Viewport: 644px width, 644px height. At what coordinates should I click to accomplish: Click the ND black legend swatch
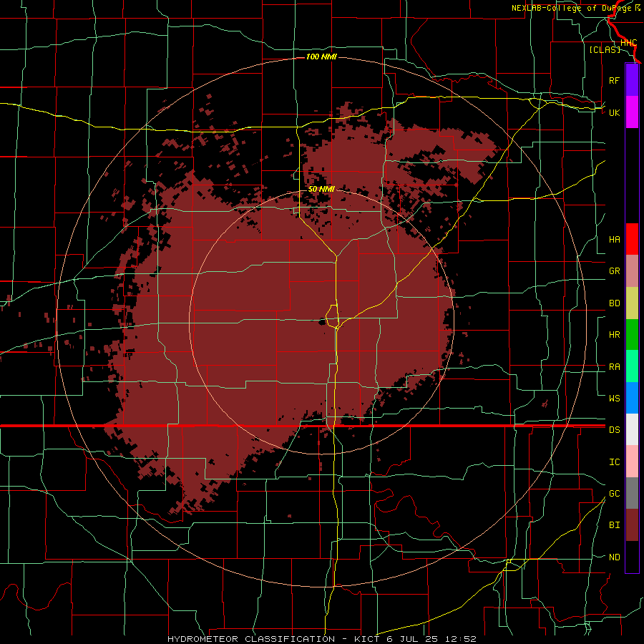pyautogui.click(x=632, y=557)
